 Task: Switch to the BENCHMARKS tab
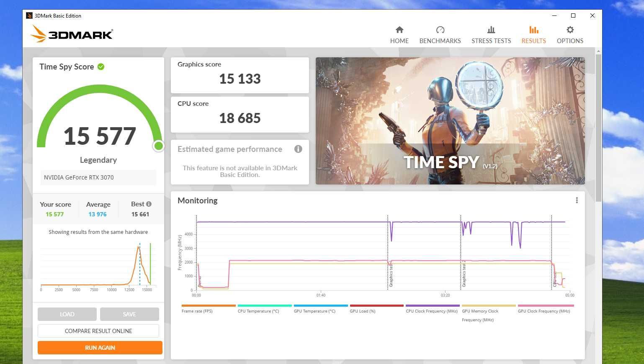[x=440, y=35]
